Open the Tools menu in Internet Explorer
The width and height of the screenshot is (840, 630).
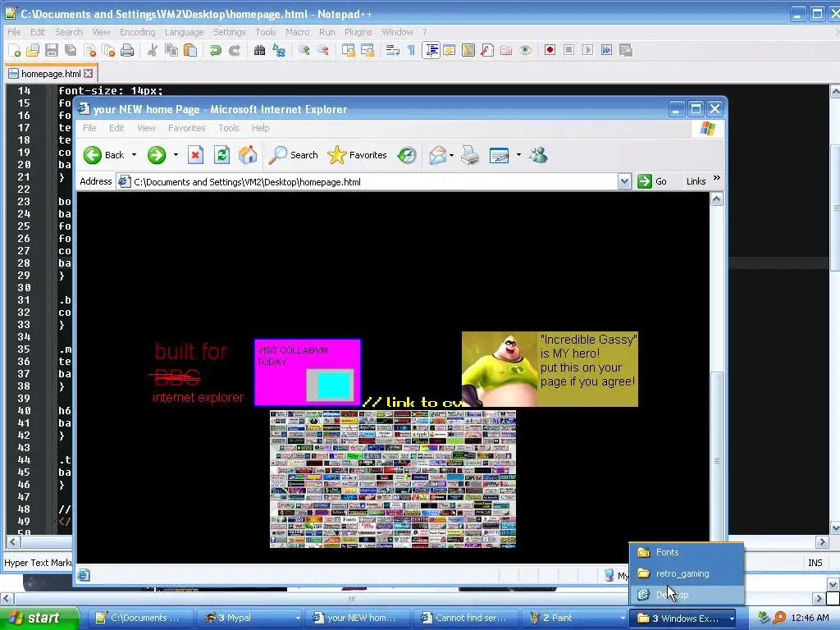pos(228,128)
